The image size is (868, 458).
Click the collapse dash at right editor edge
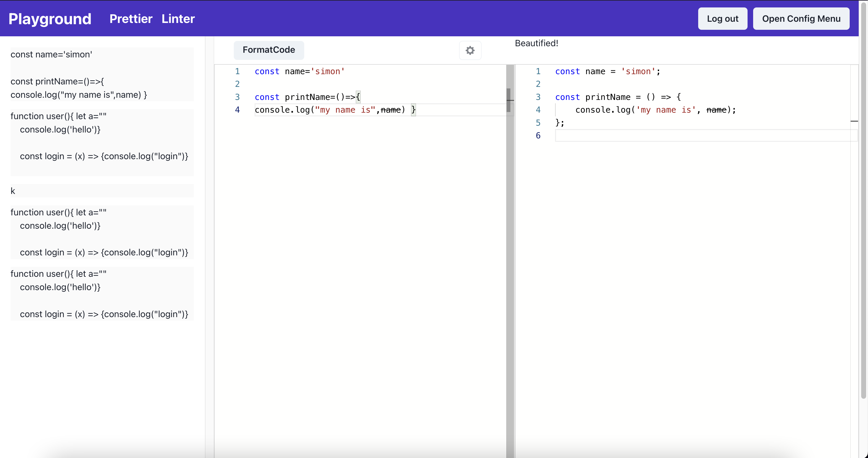tap(854, 121)
